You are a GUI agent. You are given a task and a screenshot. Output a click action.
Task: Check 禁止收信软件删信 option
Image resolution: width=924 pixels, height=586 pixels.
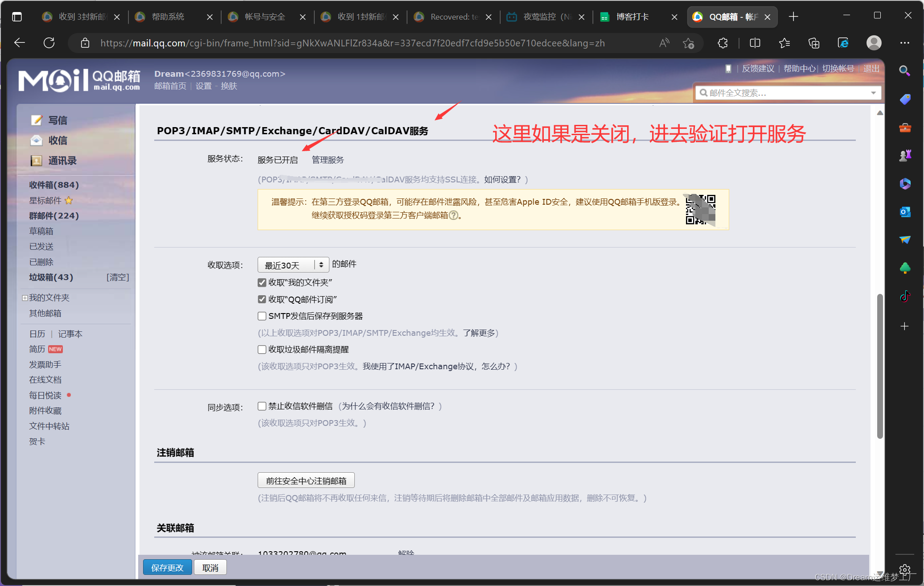[x=262, y=406]
